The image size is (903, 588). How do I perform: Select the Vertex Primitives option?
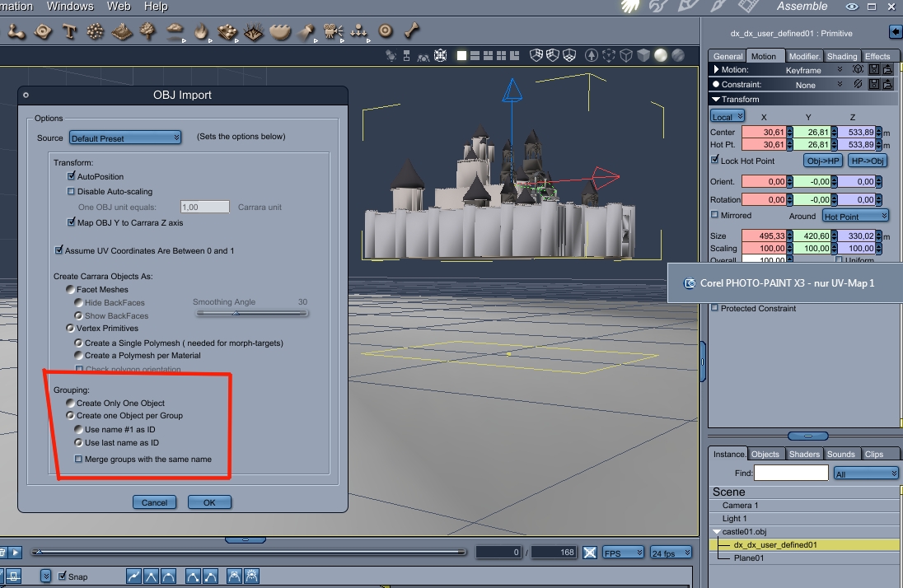[x=70, y=328]
